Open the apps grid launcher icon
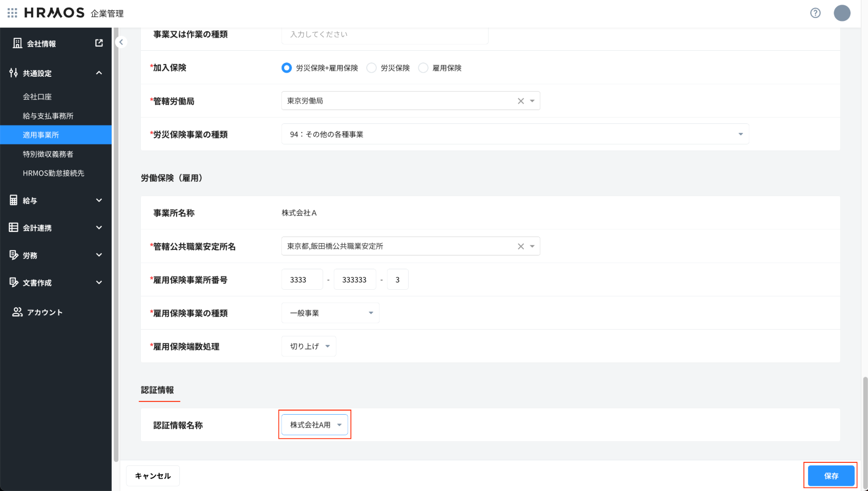The image size is (868, 491). (x=12, y=13)
